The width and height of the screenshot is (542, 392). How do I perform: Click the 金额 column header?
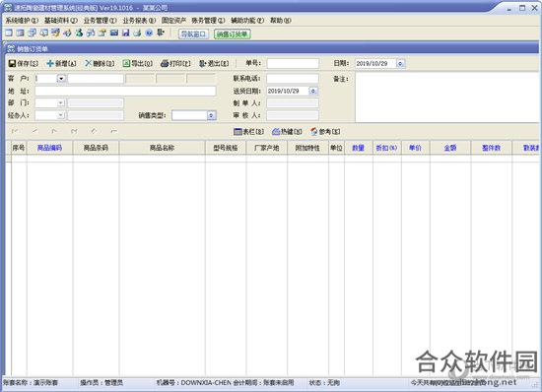[x=450, y=148]
